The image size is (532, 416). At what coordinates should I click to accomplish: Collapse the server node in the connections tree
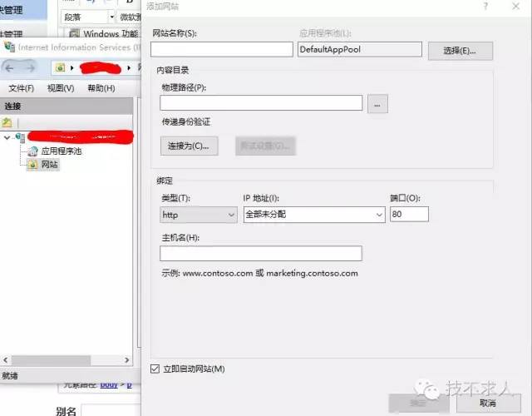(x=7, y=137)
